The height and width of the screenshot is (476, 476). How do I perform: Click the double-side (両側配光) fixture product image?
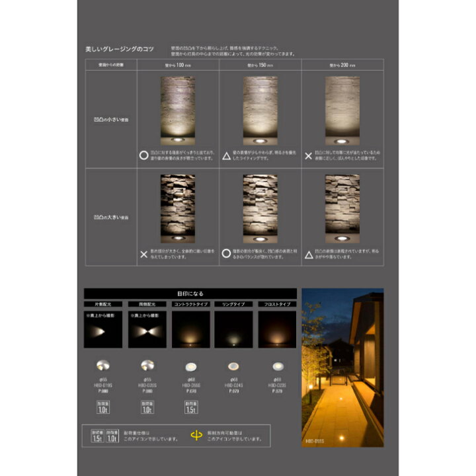147,365
